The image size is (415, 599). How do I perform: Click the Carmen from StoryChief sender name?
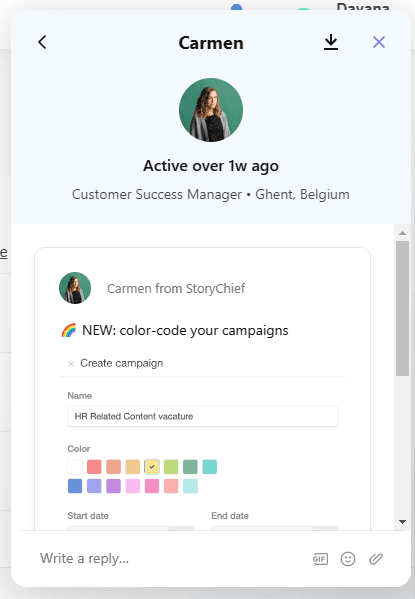[x=176, y=288]
